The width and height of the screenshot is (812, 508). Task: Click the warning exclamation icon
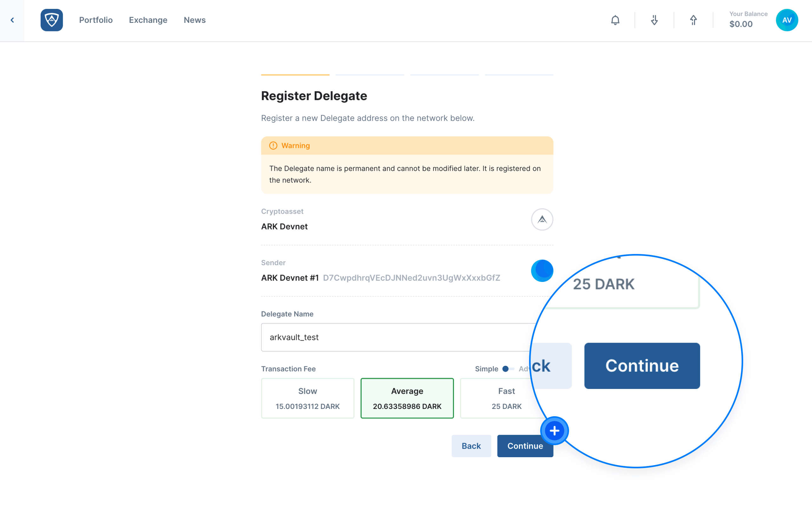pos(273,145)
